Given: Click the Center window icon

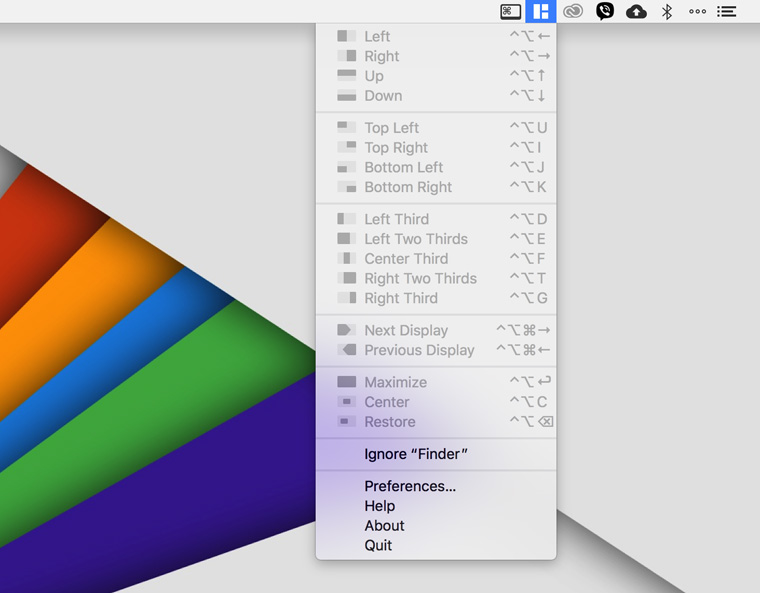Looking at the screenshot, I should pos(347,401).
